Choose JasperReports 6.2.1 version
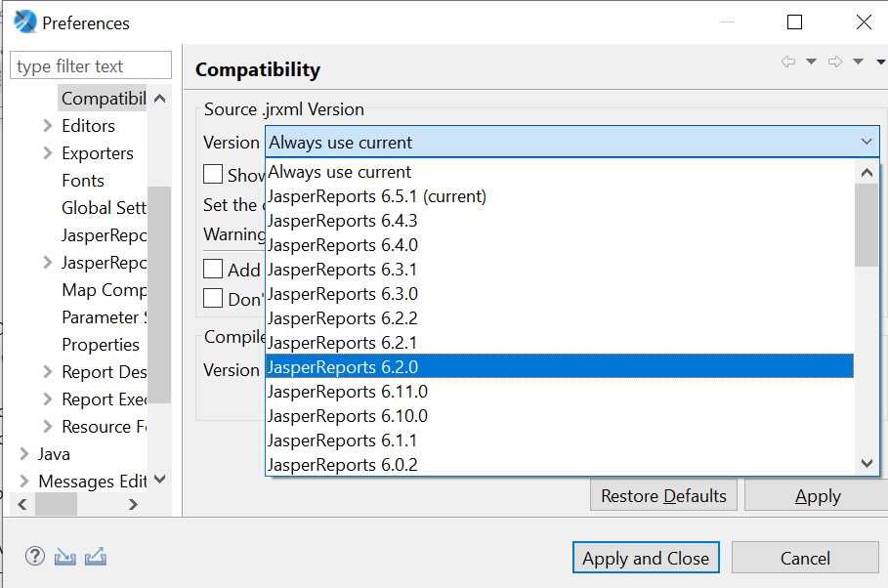888x588 pixels. click(x=560, y=342)
